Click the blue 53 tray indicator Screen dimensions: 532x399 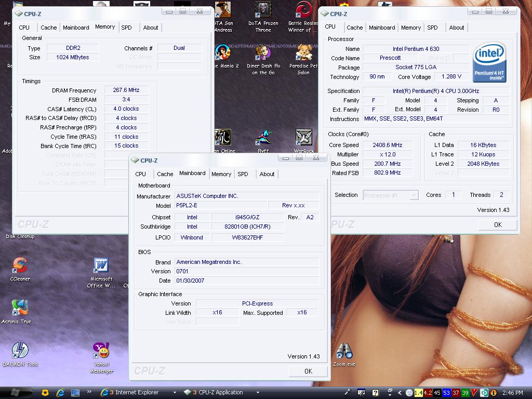pos(446,393)
